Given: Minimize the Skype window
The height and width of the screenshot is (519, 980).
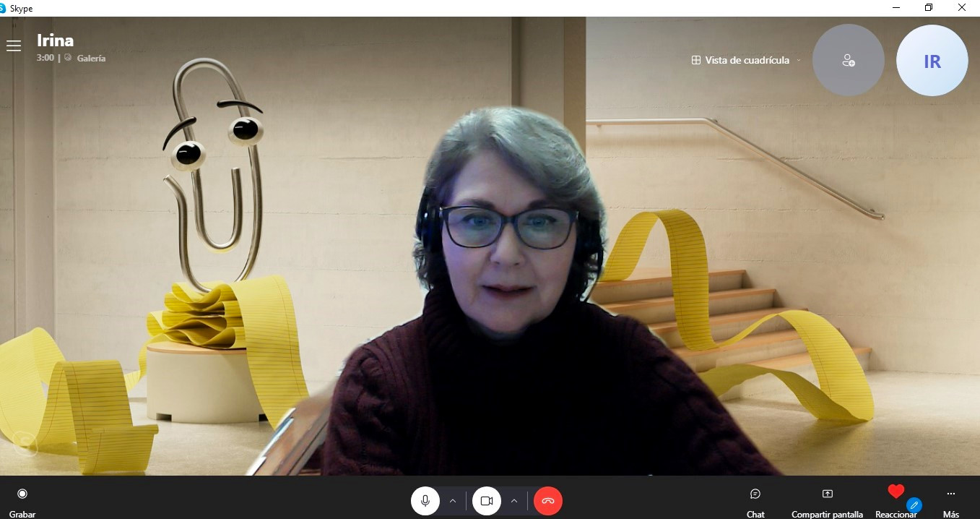Looking at the screenshot, I should [896, 8].
